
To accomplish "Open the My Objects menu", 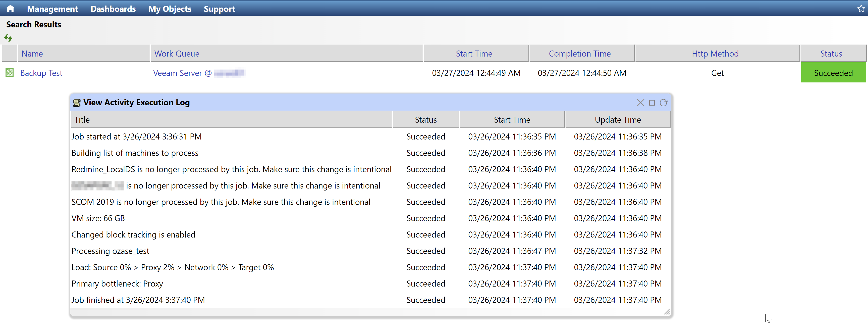I will click(170, 9).
